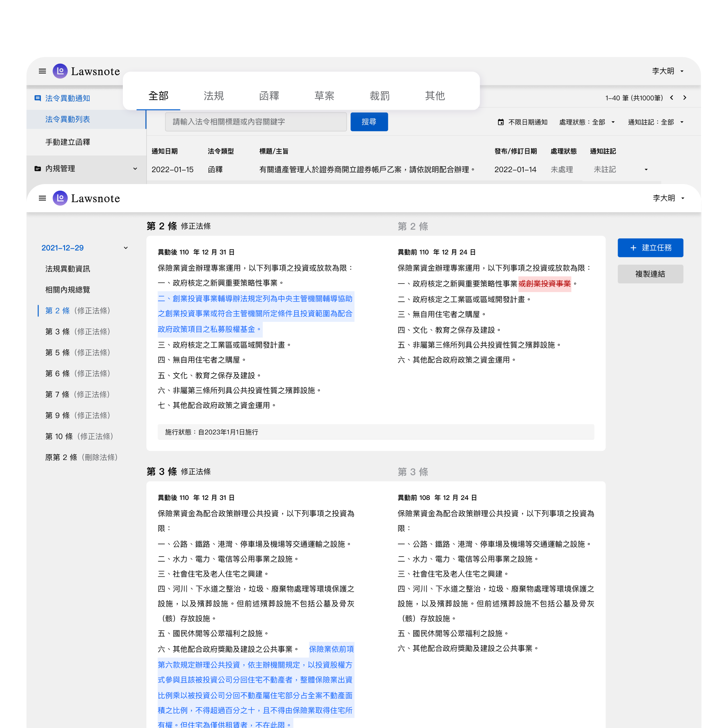
Task: Click the 搜尋 button
Action: [369, 122]
